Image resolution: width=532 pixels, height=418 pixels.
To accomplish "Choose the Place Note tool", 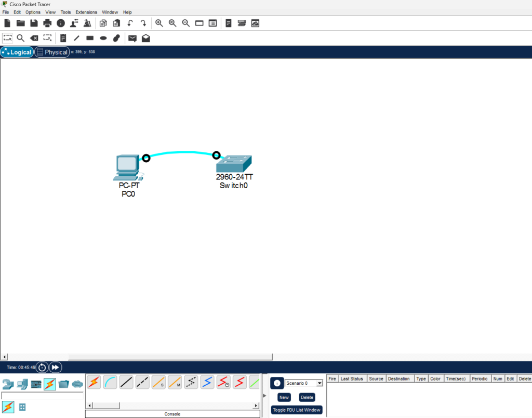I will point(63,38).
